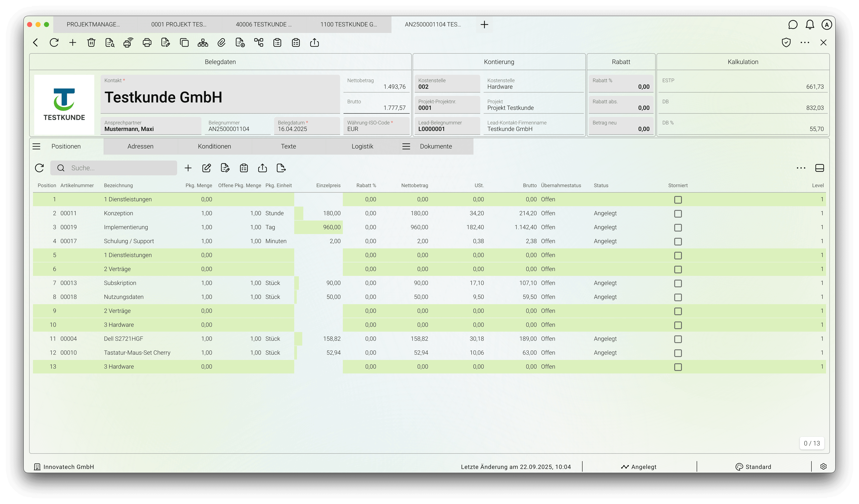Open the three-dots menu above positions table
Screen dimensions: 859x504
(x=801, y=168)
